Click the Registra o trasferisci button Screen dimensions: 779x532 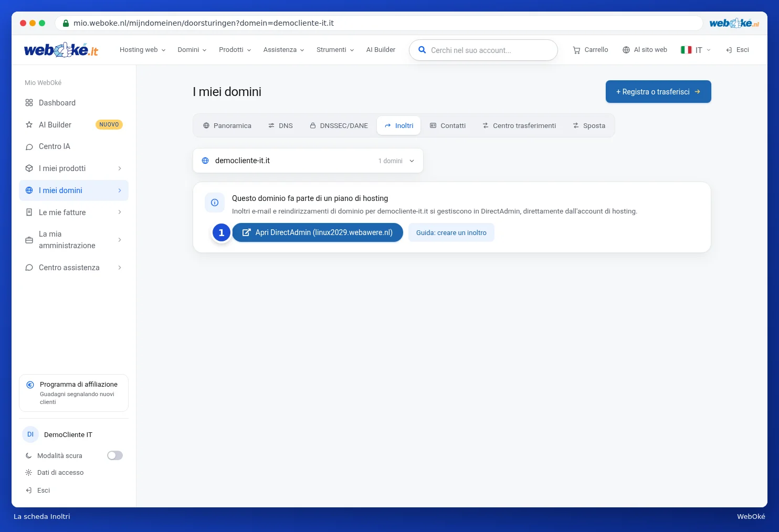(658, 92)
